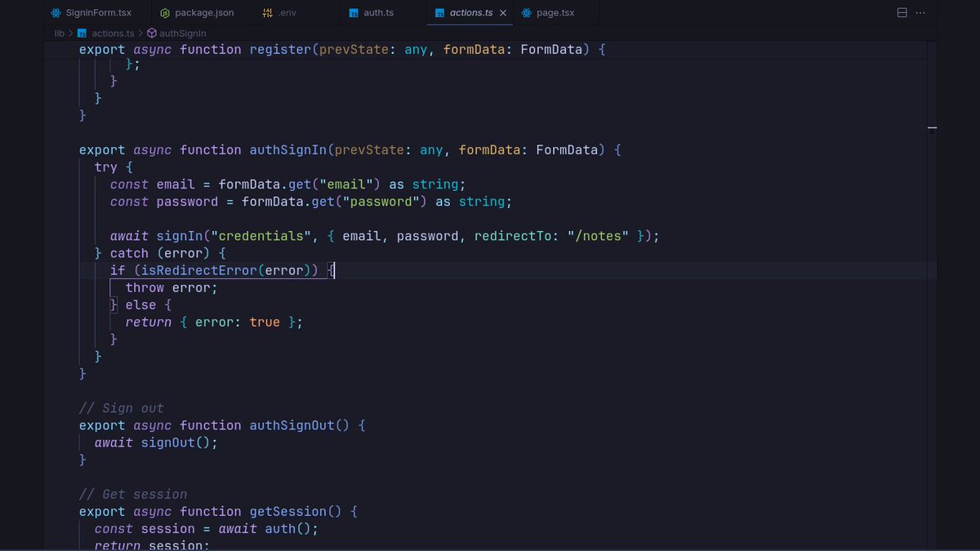
Task: Open the actions.ts breadcrumb
Action: click(x=106, y=33)
